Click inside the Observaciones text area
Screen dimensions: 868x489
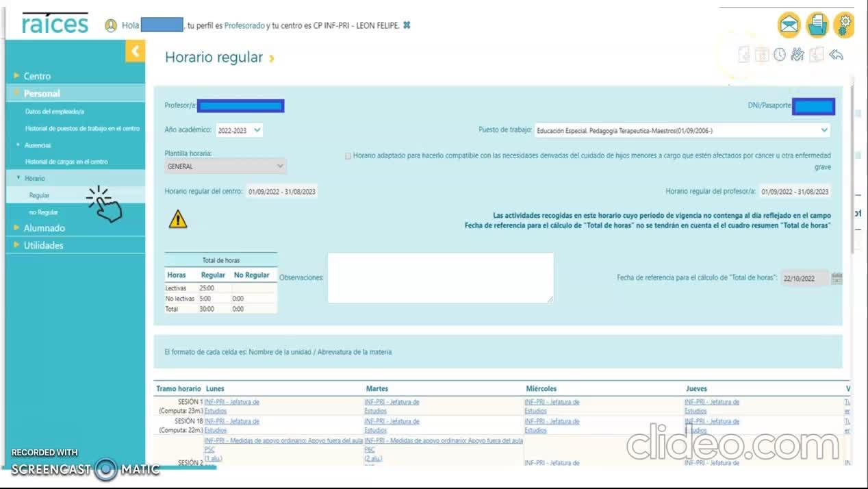pos(440,278)
